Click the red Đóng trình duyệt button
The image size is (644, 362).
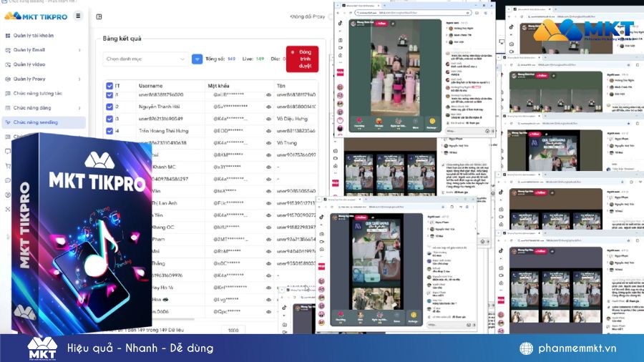tap(302, 59)
